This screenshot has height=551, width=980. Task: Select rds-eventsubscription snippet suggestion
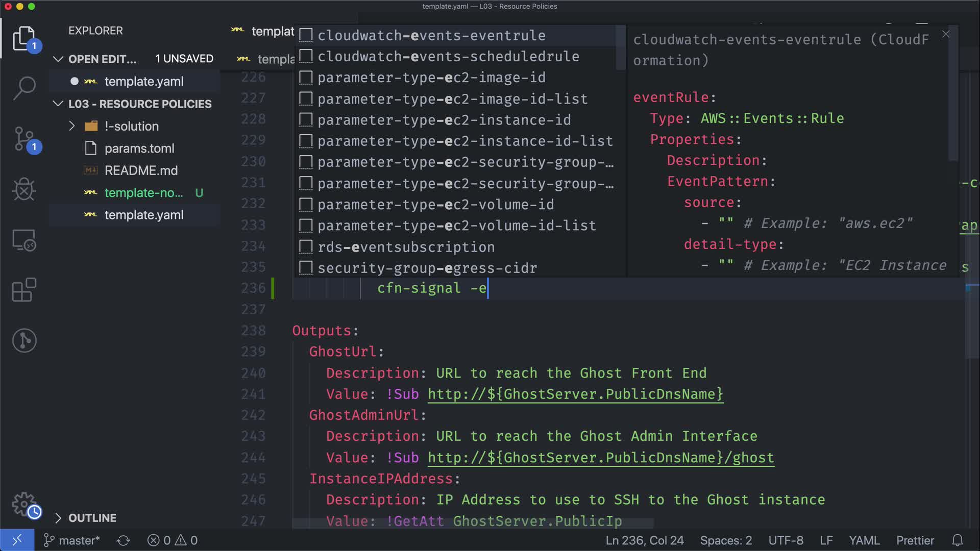coord(406,247)
